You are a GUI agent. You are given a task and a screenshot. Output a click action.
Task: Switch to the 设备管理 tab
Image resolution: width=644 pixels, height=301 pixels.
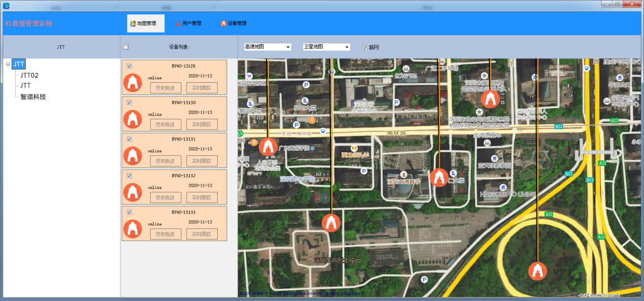[x=233, y=23]
